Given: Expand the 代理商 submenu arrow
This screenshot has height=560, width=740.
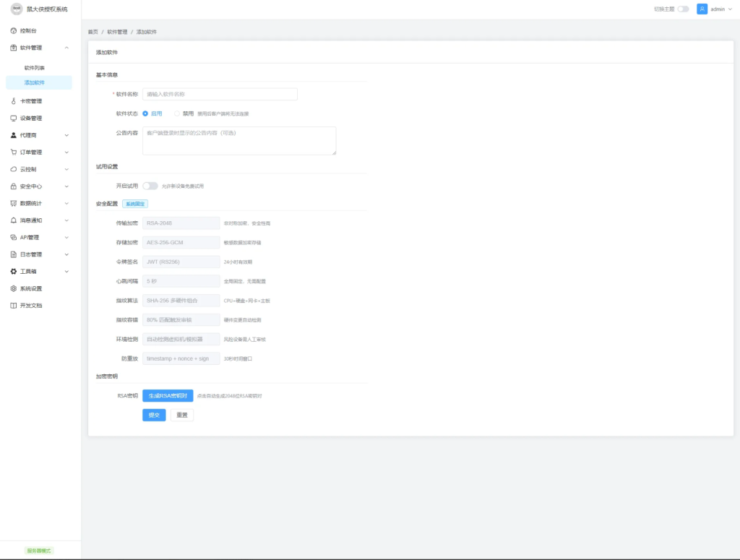Looking at the screenshot, I should [66, 135].
